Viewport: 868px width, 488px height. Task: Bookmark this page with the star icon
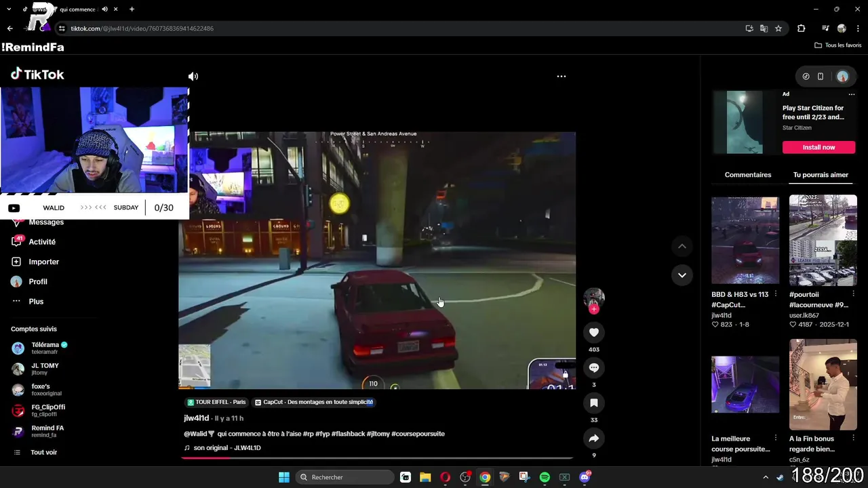(x=778, y=28)
